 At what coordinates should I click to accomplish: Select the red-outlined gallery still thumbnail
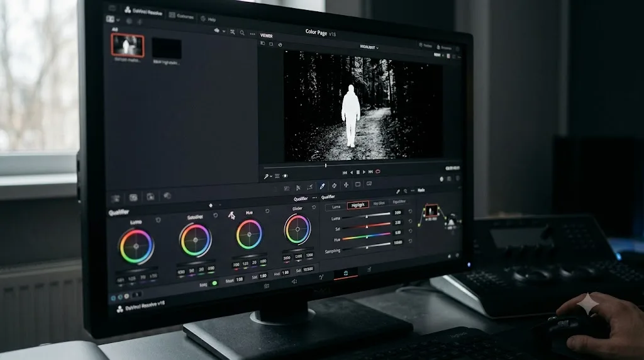(x=128, y=45)
